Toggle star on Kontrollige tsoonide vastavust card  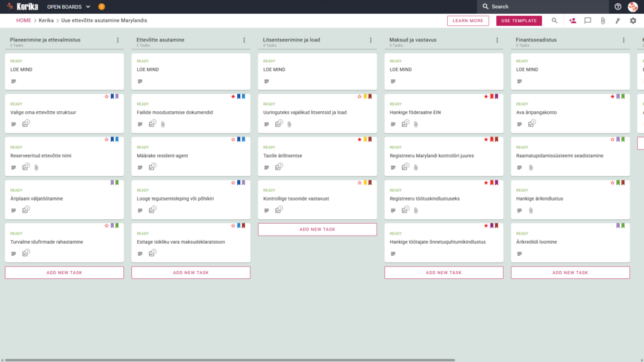360,183
